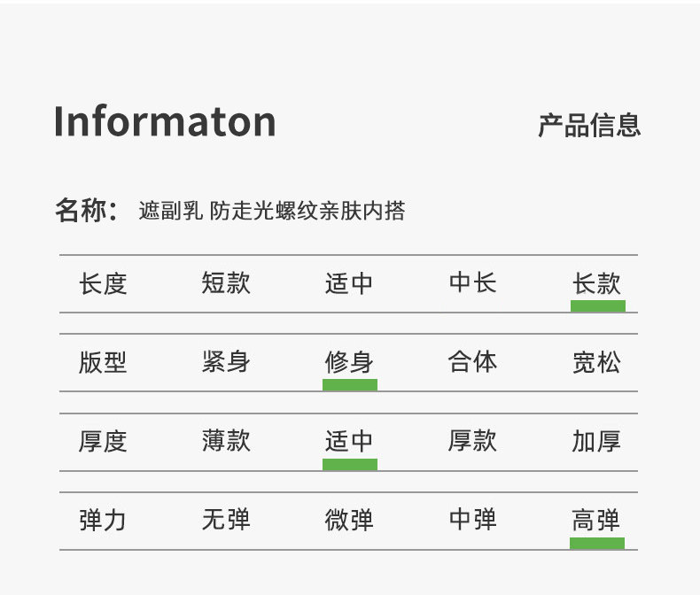The height and width of the screenshot is (595, 700).
Task: Click the 产品信息 title text
Action: coord(589,125)
